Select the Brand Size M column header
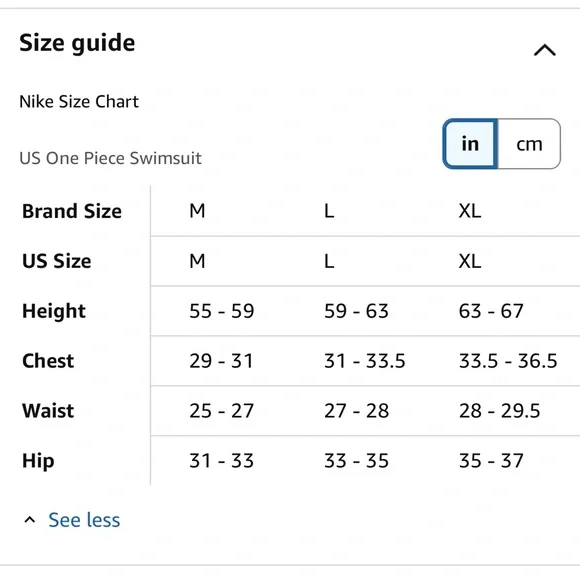Image resolution: width=580 pixels, height=580 pixels. [197, 211]
